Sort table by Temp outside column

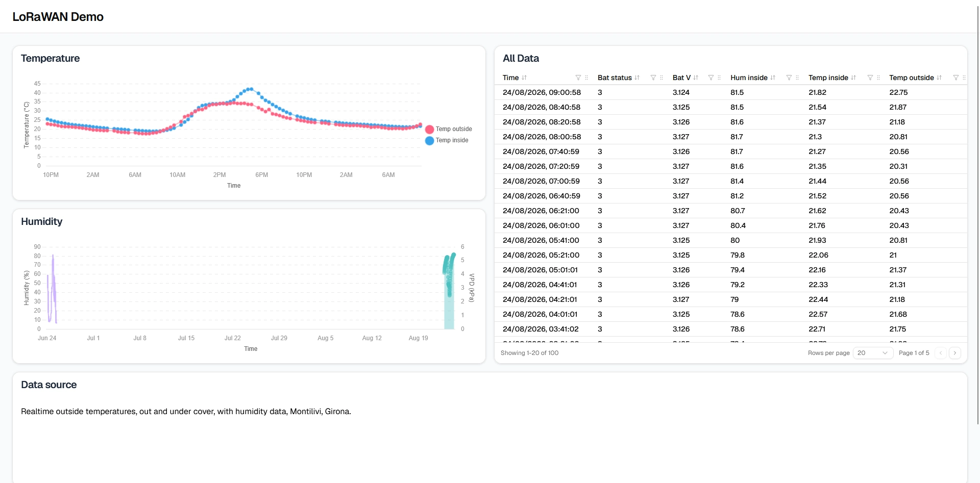click(939, 78)
